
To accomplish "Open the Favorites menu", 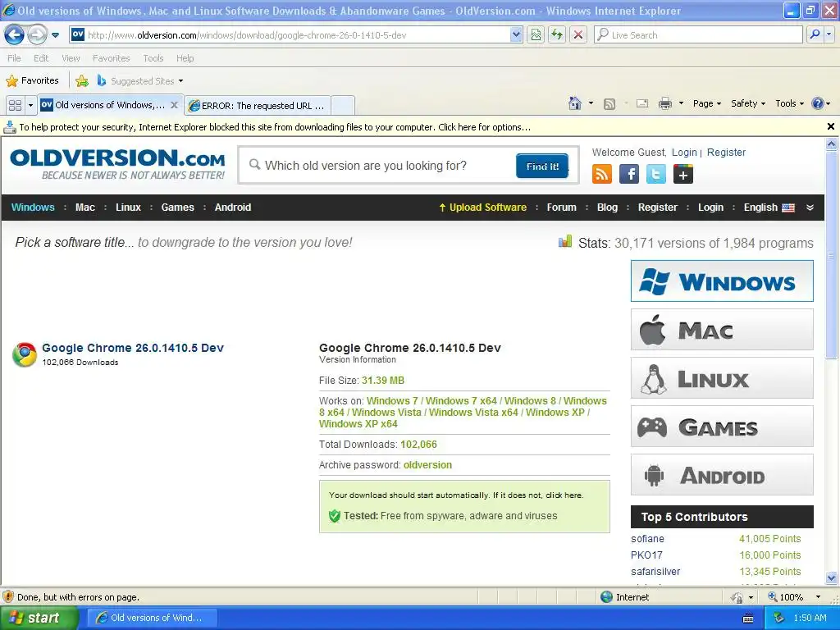I will (x=111, y=58).
